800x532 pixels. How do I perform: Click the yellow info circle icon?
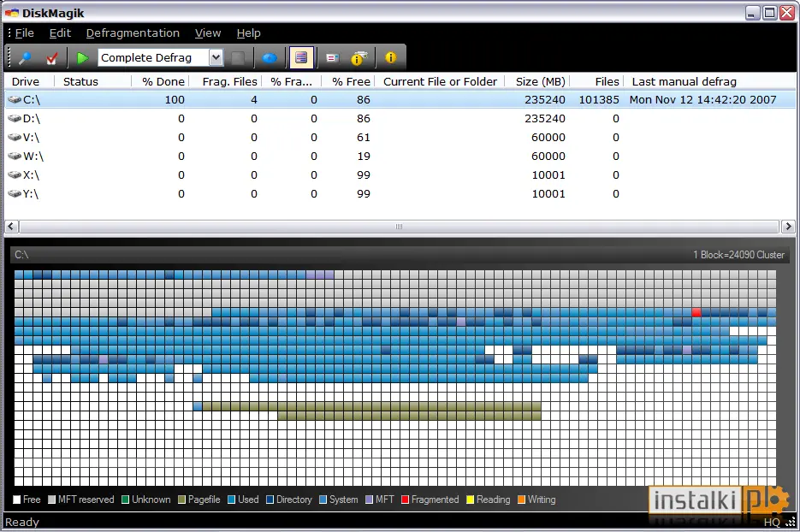point(390,57)
